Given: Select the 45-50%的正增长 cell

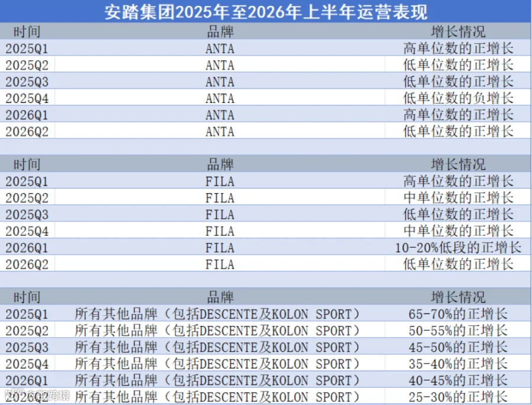Looking at the screenshot, I should (x=458, y=347).
